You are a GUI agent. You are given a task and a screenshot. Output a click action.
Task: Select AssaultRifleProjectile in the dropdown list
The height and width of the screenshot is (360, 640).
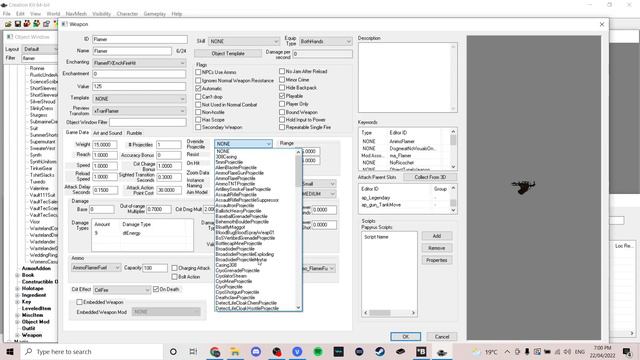click(x=235, y=195)
